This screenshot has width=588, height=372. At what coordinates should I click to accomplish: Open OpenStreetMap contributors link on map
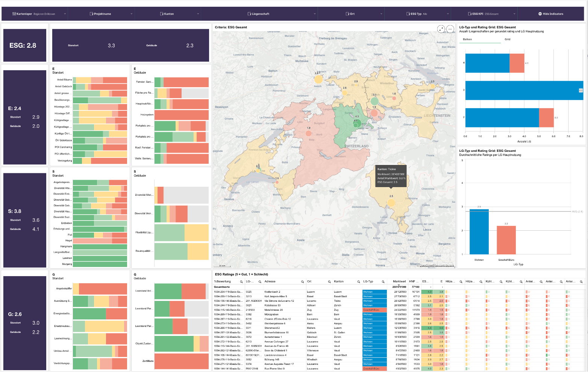pyautogui.click(x=437, y=265)
